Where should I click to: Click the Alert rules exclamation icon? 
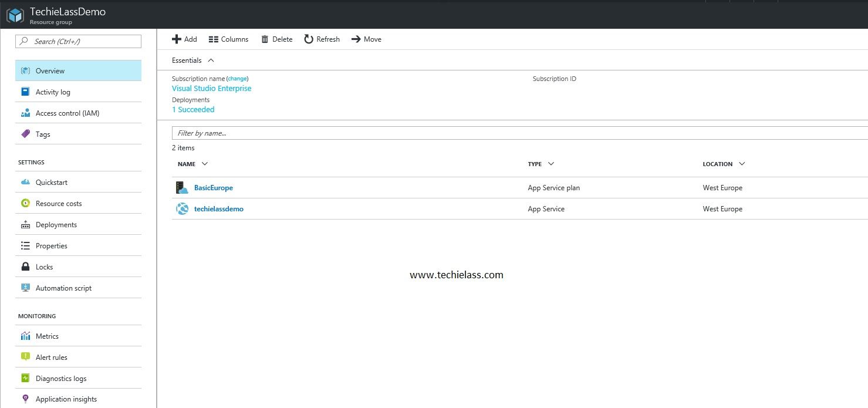pyautogui.click(x=25, y=357)
